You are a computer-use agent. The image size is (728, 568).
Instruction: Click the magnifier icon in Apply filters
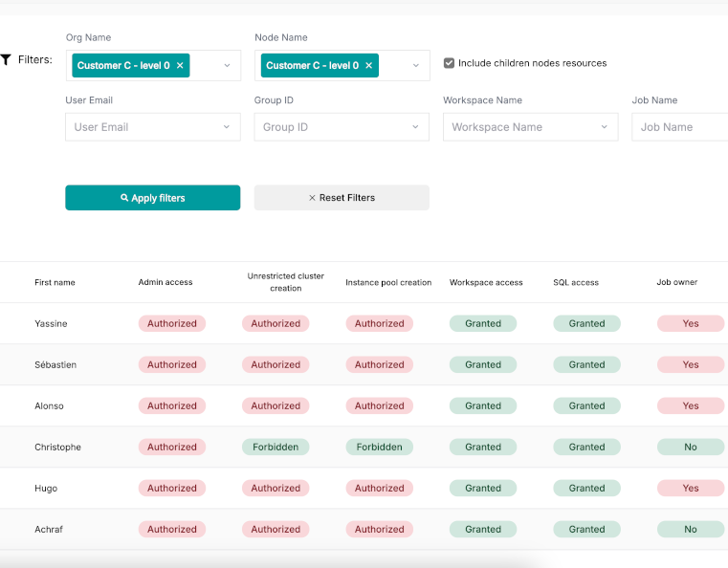[124, 198]
